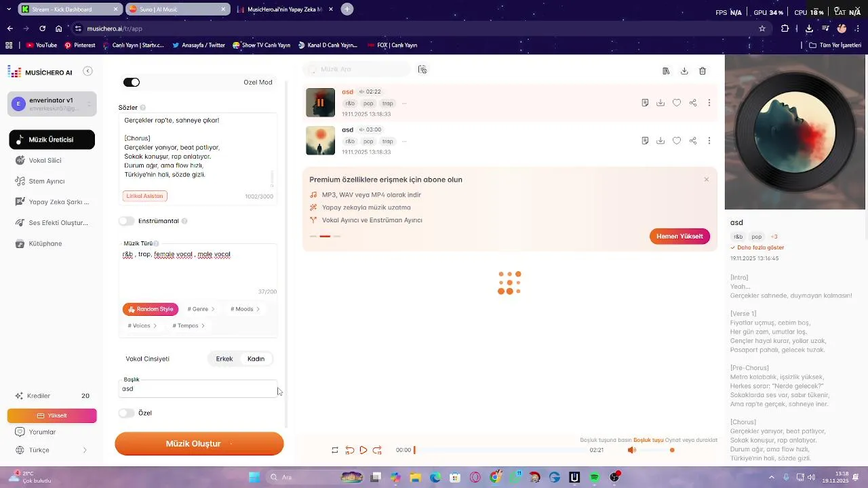Image resolution: width=868 pixels, height=488 pixels.
Task: Play the 03:00 asd song thumbnail
Action: pos(320,140)
